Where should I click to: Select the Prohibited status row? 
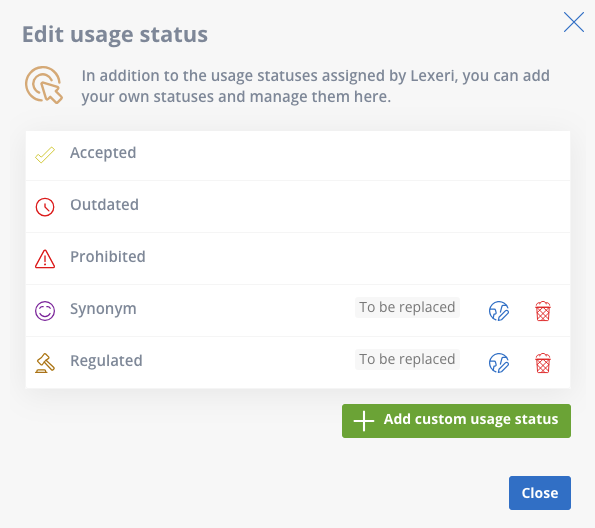(298, 258)
